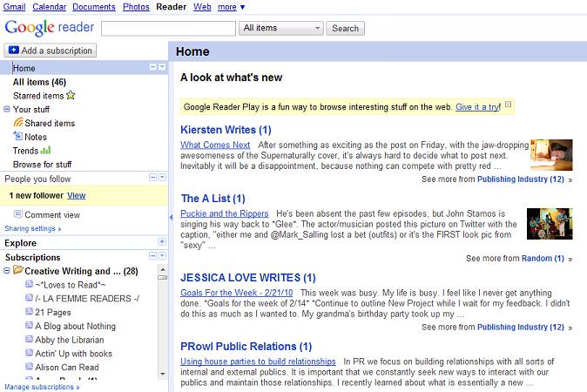Open the JESSICA LOVE WRITES (1) feed heading

pyautogui.click(x=248, y=277)
